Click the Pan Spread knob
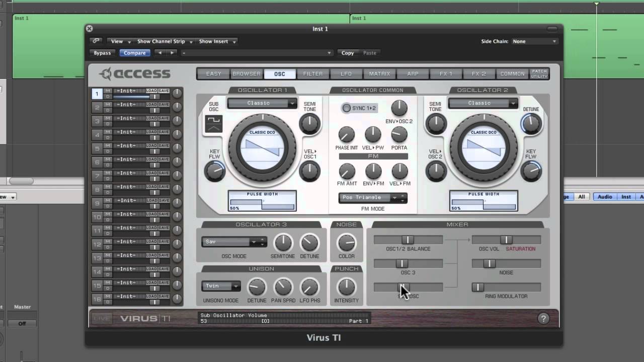644x362 pixels. [283, 287]
